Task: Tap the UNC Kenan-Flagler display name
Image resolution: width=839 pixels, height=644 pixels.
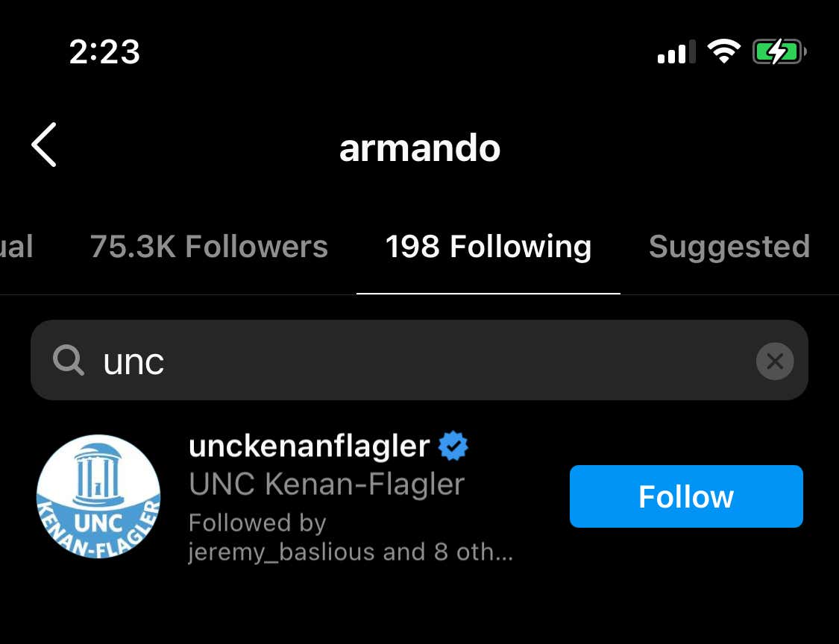Action: [327, 484]
